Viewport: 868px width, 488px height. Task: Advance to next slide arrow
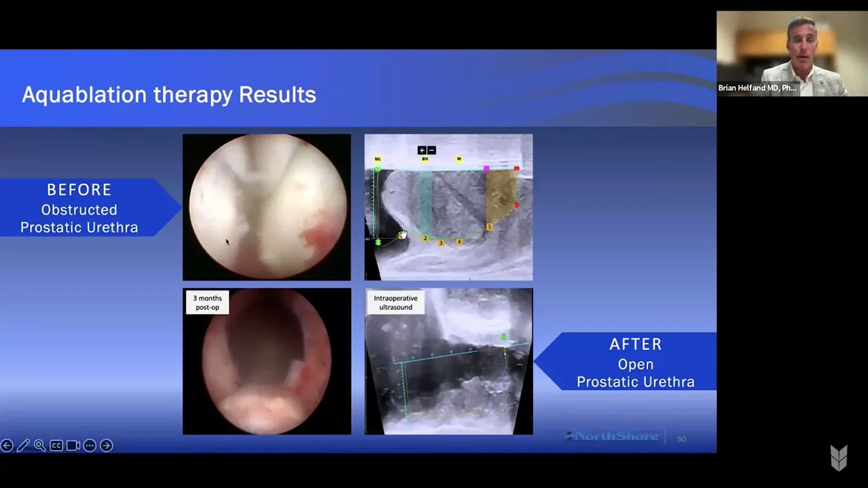coord(106,446)
